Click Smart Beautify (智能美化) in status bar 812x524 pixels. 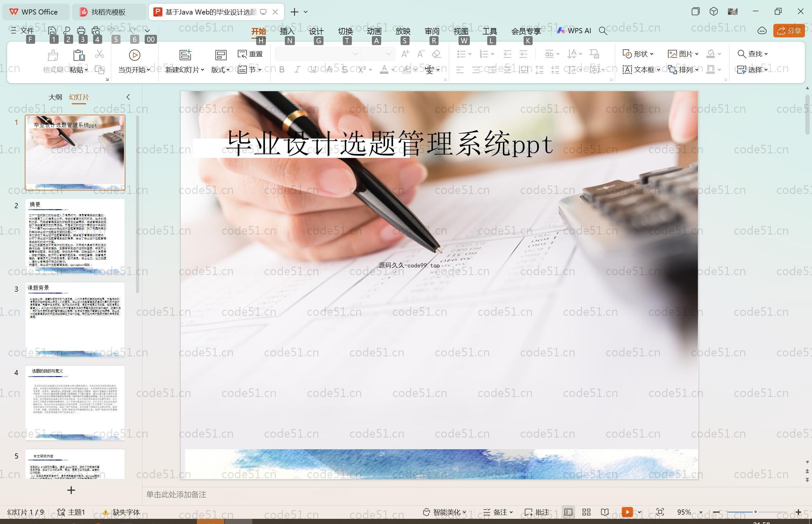tap(444, 512)
